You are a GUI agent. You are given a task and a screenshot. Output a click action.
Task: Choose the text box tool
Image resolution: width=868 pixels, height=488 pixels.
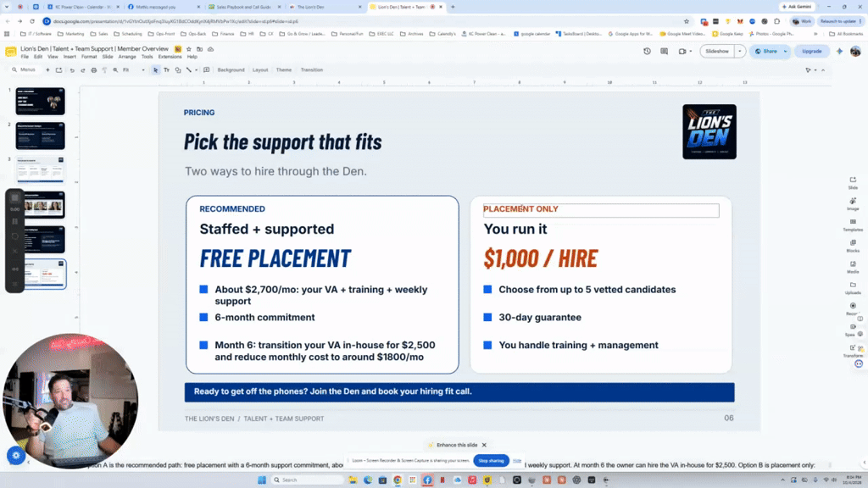(x=167, y=70)
